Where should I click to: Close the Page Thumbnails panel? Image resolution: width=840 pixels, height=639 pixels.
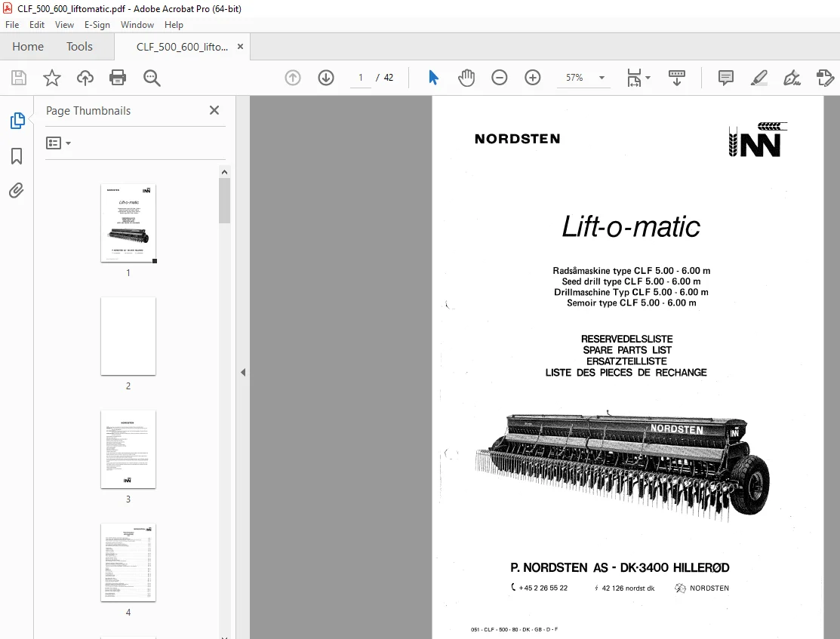214,110
